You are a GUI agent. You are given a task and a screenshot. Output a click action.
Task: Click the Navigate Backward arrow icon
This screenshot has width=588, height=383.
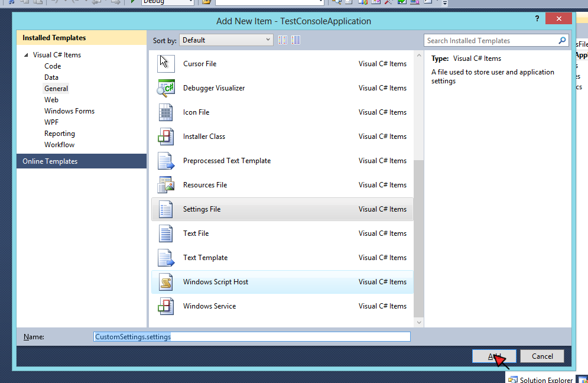point(96,3)
